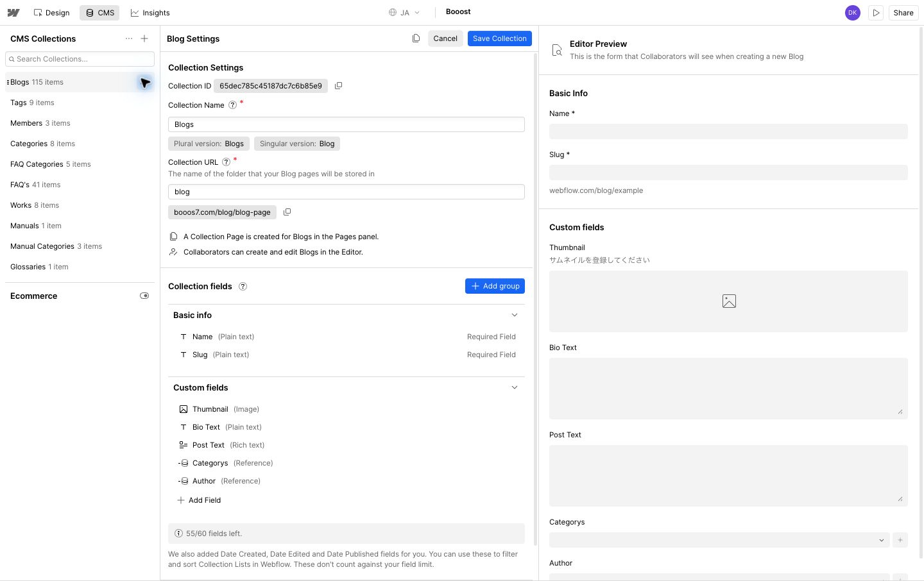Collapse the Custom fields group
The width and height of the screenshot is (924, 581).
pos(514,387)
